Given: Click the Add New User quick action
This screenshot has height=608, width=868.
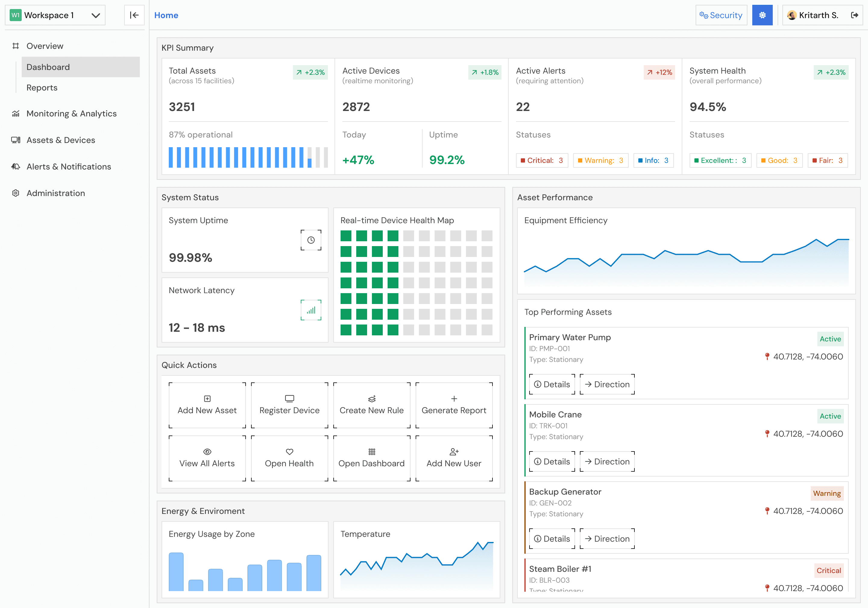Looking at the screenshot, I should click(454, 458).
